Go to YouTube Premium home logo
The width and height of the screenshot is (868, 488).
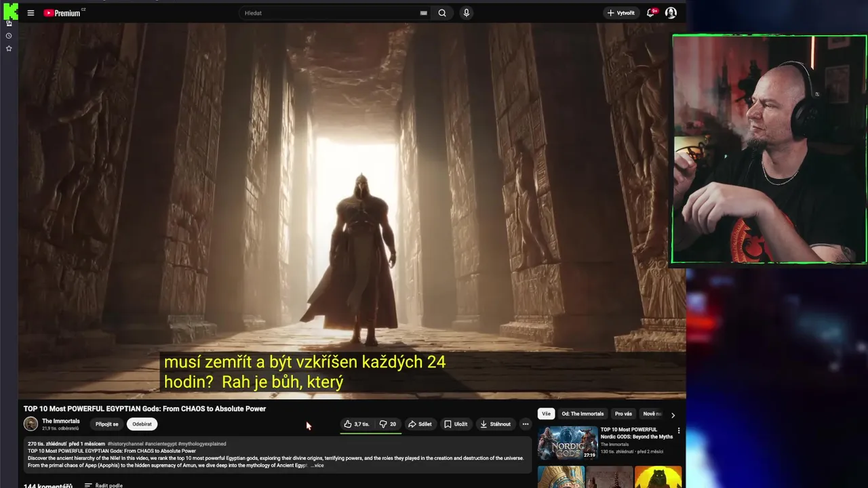64,13
